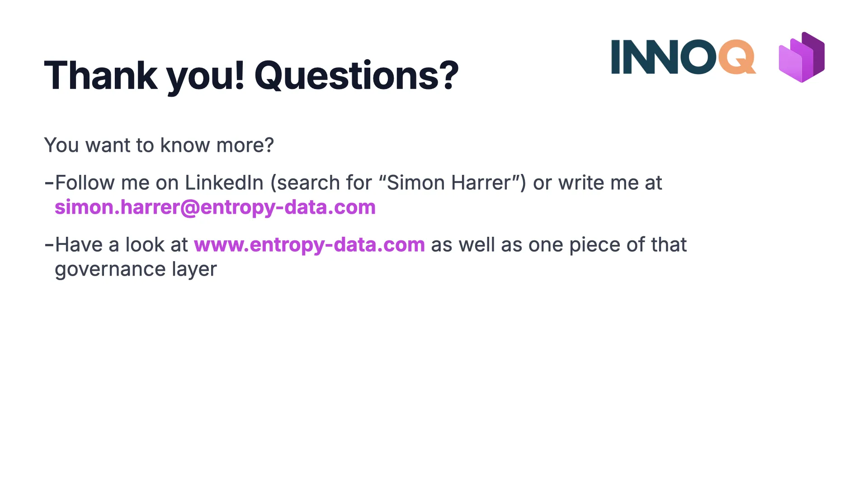Open the simon.harrer@entropy-data.com email link
The height and width of the screenshot is (488, 868).
pos(215,207)
